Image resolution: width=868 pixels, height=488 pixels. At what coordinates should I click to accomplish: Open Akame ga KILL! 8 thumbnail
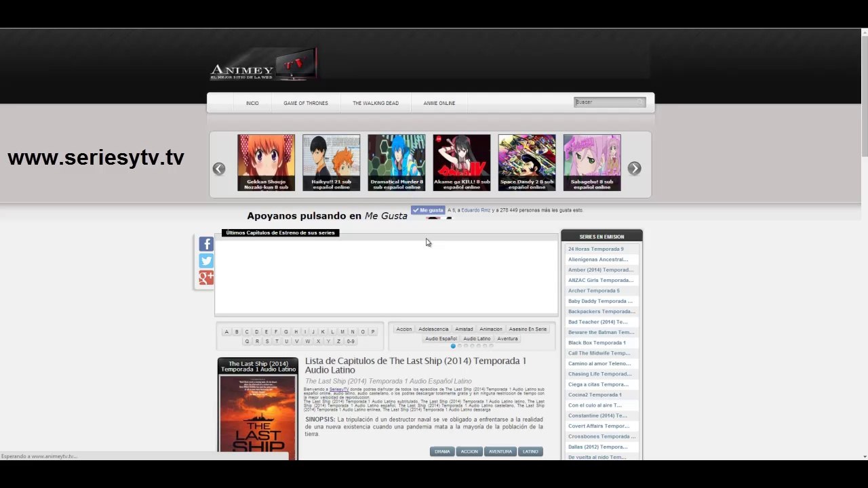(462, 163)
